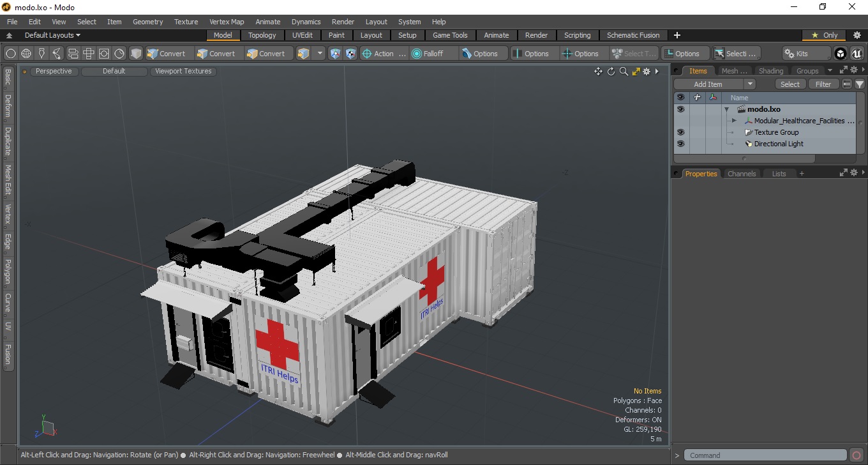Expand the Modular_Healthcare_Facilities item

[x=734, y=121]
